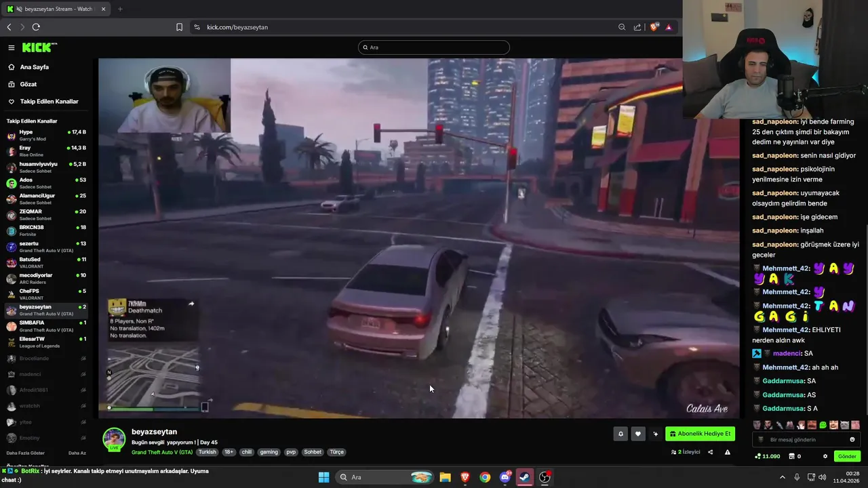
Task: Select beyazseytan channel in sidebar
Action: click(46, 310)
